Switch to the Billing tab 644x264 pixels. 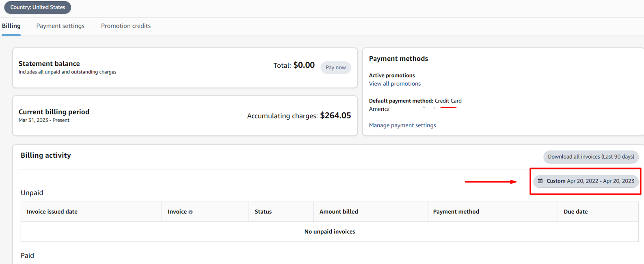pos(11,26)
